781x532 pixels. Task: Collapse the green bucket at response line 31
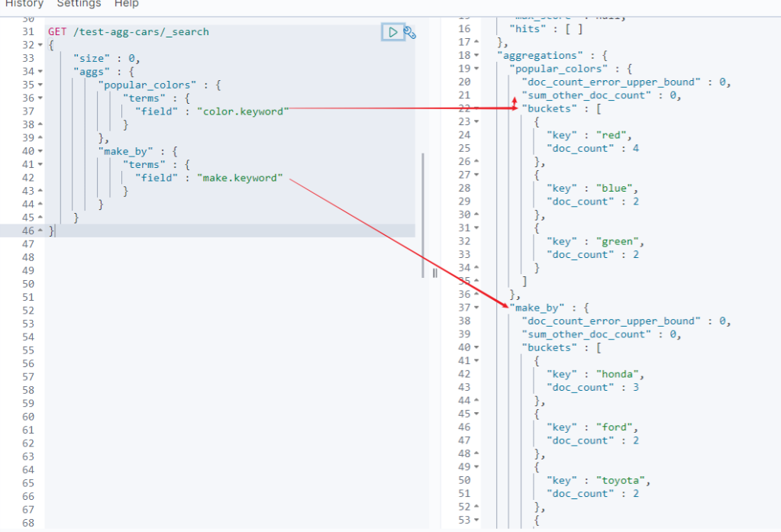[476, 228]
